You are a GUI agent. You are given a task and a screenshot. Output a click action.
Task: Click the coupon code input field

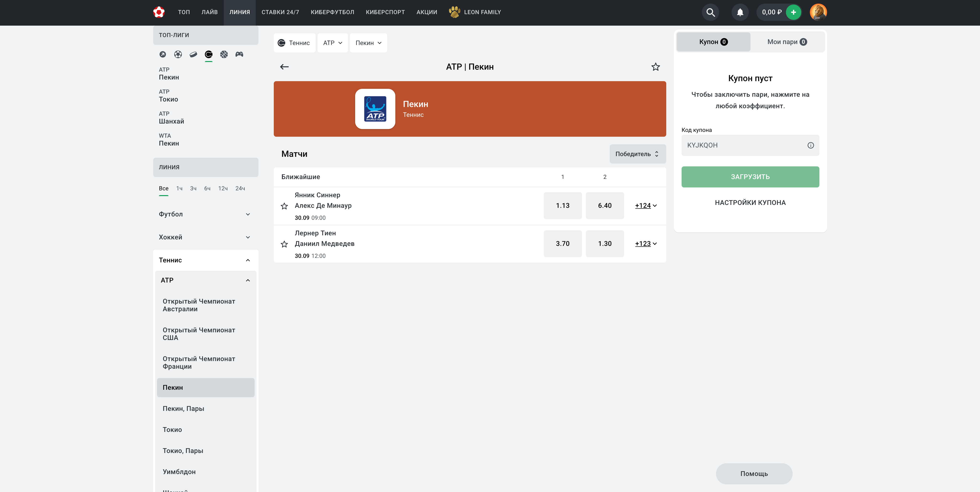(x=744, y=145)
